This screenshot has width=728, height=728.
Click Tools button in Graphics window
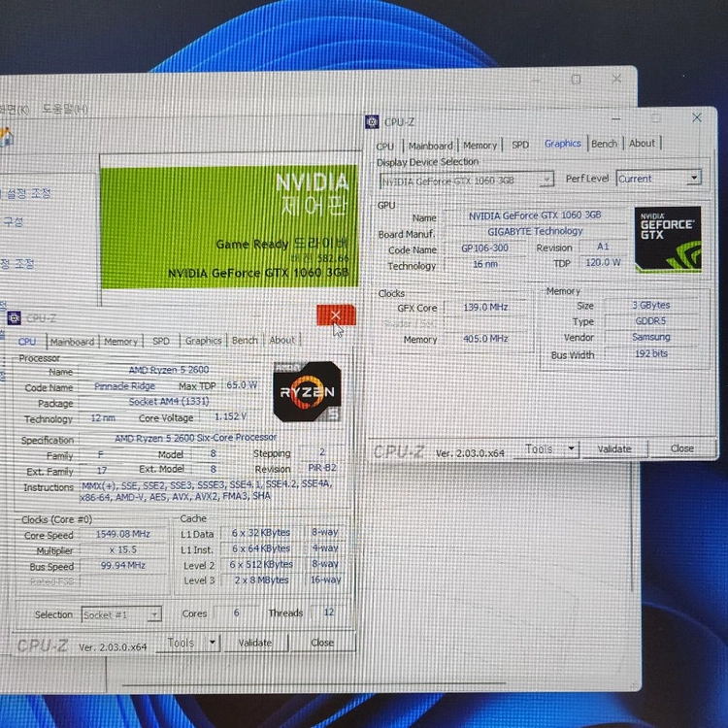pyautogui.click(x=539, y=449)
